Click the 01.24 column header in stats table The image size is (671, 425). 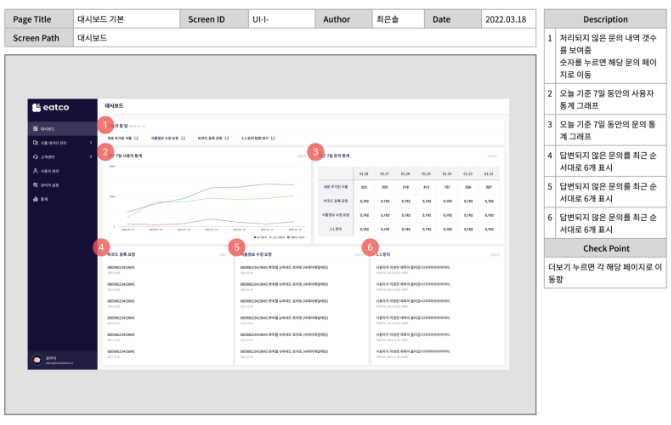pos(447,174)
